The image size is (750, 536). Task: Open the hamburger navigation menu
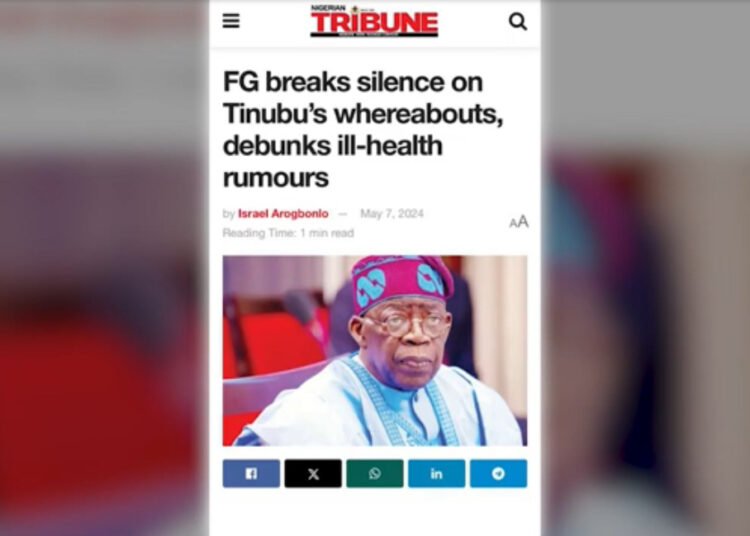(x=231, y=21)
